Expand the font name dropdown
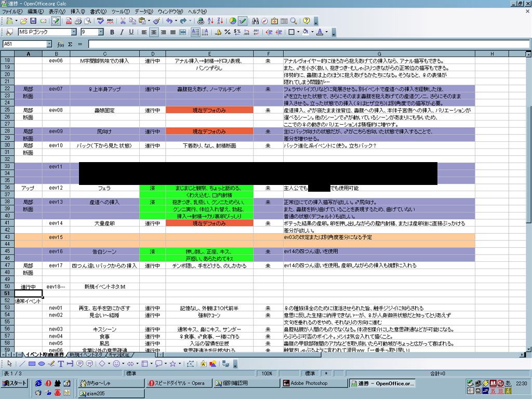The image size is (532, 399). [74, 32]
